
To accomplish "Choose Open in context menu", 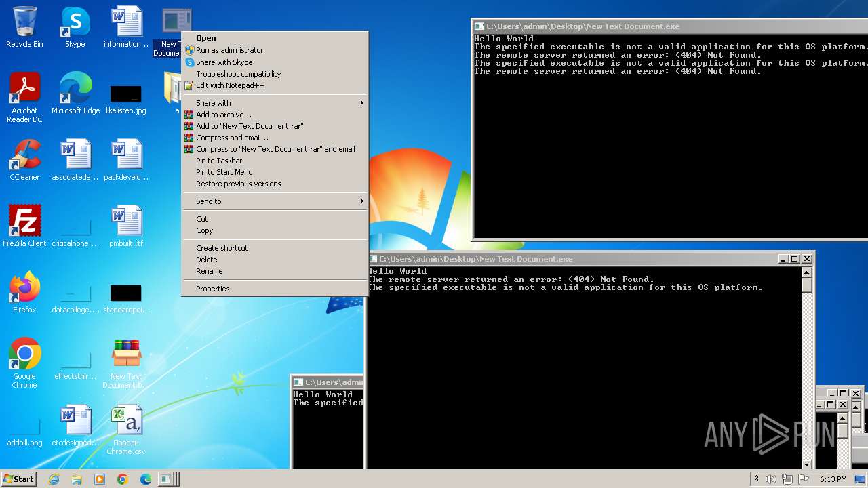I will [x=275, y=38].
